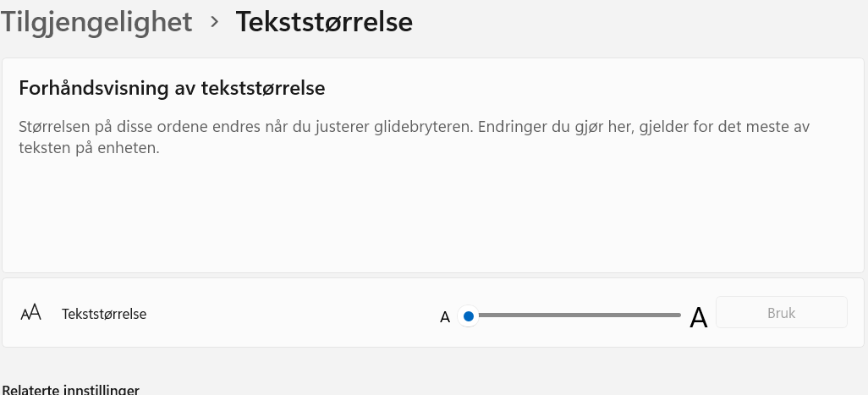Click the breadcrumb chevron separator
The image size is (868, 395).
coord(215,21)
